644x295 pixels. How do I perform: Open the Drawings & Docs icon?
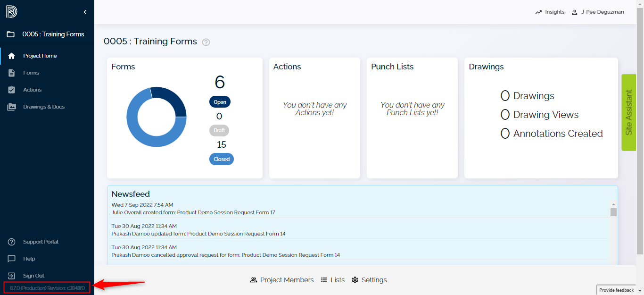(x=12, y=107)
